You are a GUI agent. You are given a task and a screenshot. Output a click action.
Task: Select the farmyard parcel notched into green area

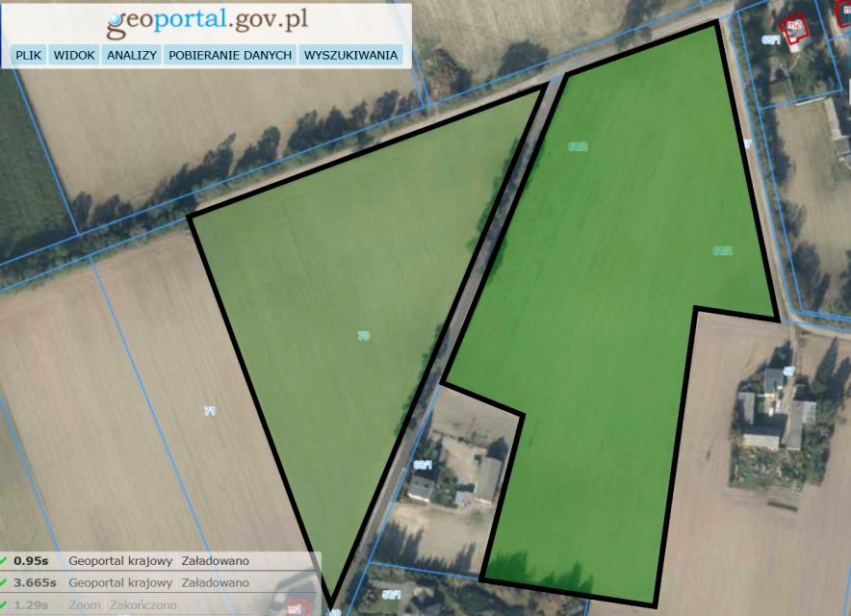pos(452,472)
